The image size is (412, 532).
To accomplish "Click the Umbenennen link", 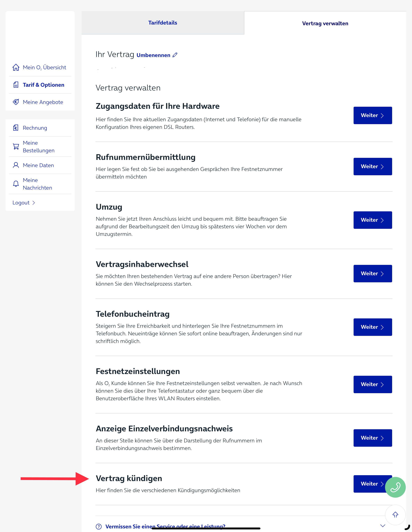I will coord(153,55).
